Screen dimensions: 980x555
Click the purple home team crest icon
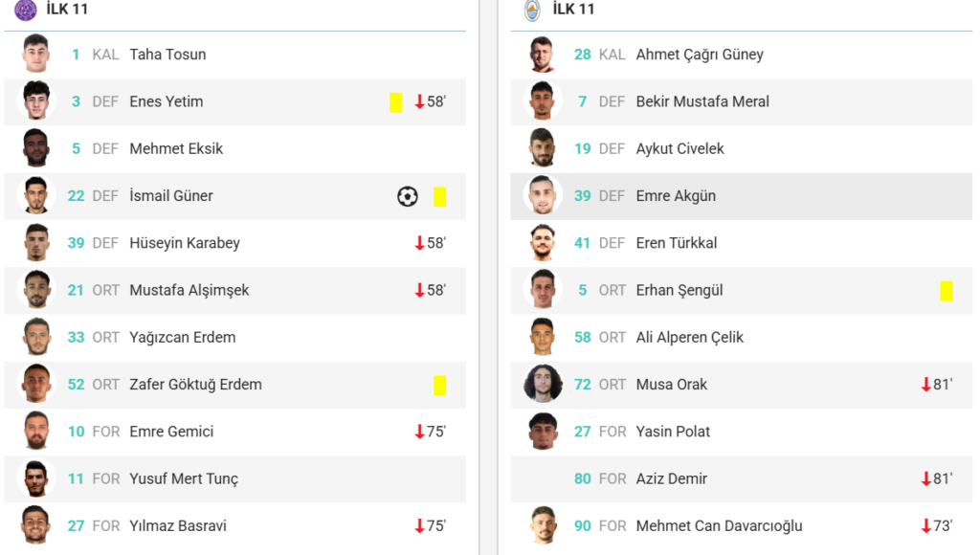coord(26,10)
